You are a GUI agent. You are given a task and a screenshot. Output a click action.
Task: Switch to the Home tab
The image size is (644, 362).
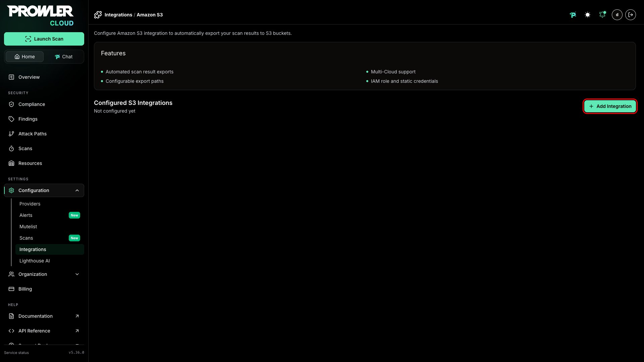(x=24, y=57)
